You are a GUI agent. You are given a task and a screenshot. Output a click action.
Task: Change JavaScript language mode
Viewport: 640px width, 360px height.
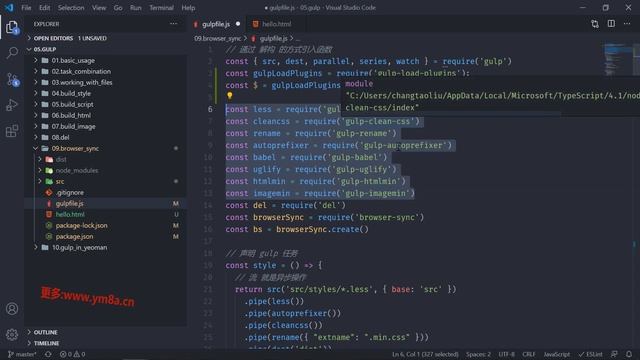557,354
